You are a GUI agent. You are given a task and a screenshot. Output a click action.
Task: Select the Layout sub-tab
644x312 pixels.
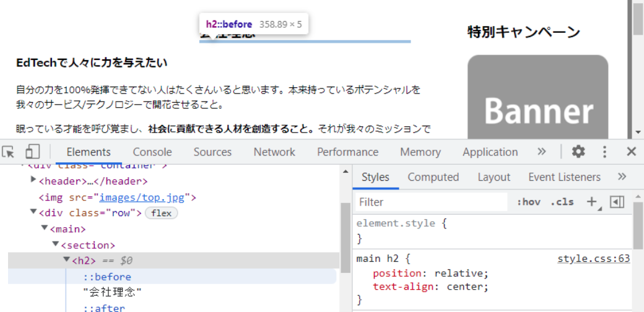pyautogui.click(x=494, y=177)
